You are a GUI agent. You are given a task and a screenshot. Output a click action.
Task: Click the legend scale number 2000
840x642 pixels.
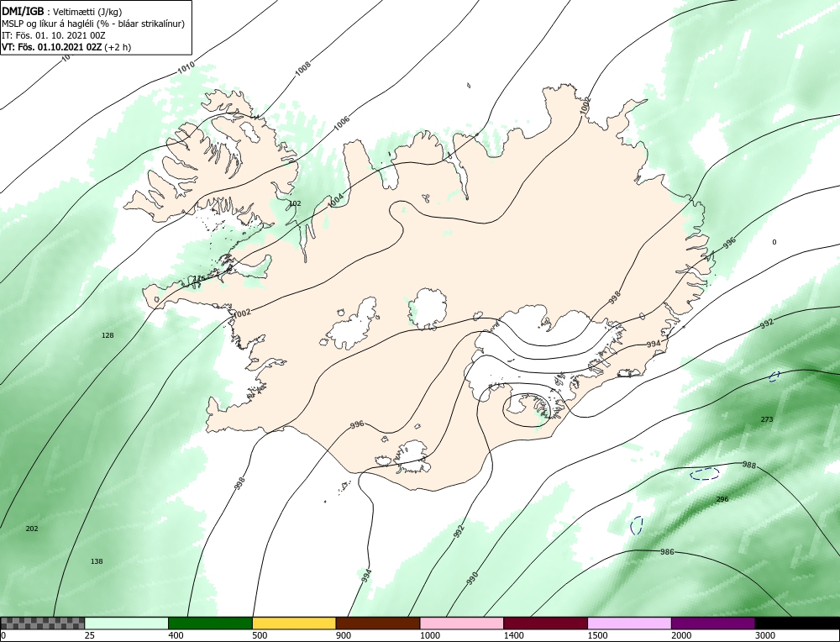coord(681,636)
